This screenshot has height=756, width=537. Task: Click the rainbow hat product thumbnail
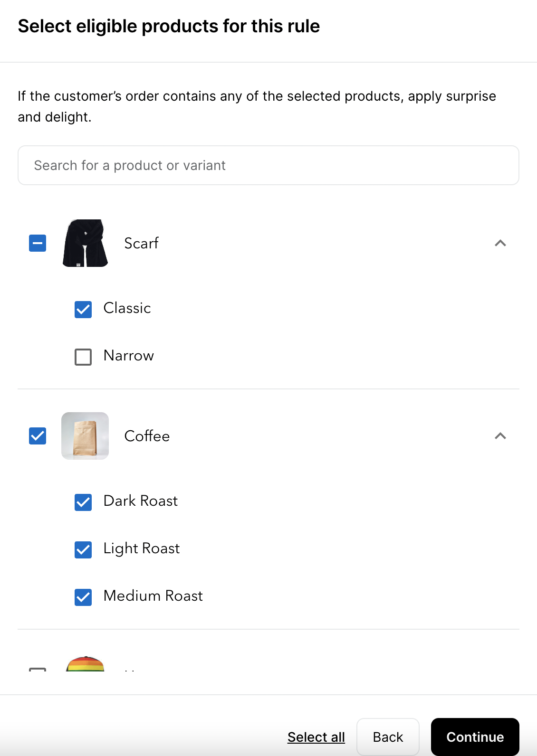coord(85,663)
